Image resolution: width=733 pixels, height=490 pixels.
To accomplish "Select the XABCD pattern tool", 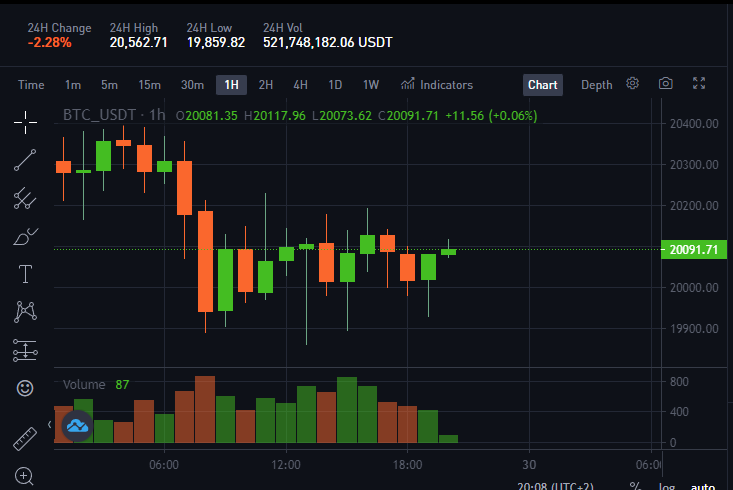I will point(25,312).
